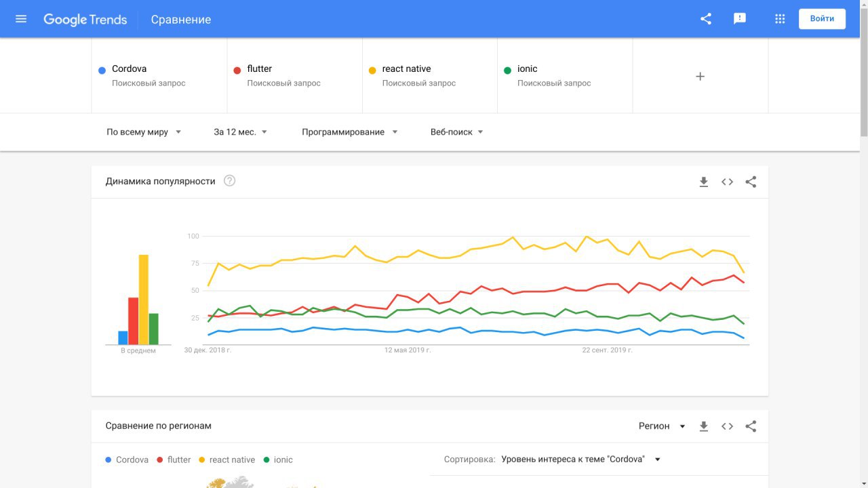Share the Сравнение по регионам card
The height and width of the screenshot is (488, 868).
751,426
